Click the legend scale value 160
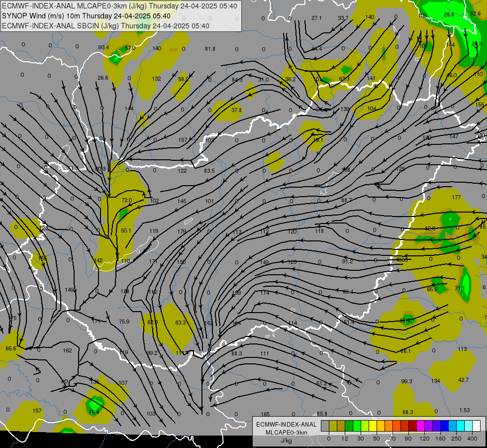The image size is (487, 448). [x=440, y=439]
